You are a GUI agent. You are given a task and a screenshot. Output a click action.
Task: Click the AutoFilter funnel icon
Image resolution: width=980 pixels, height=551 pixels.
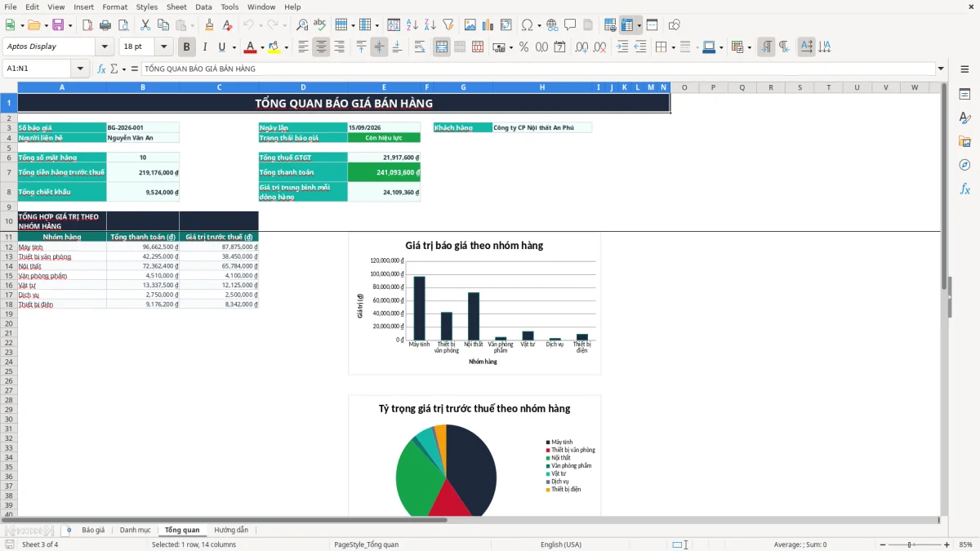[x=448, y=24]
